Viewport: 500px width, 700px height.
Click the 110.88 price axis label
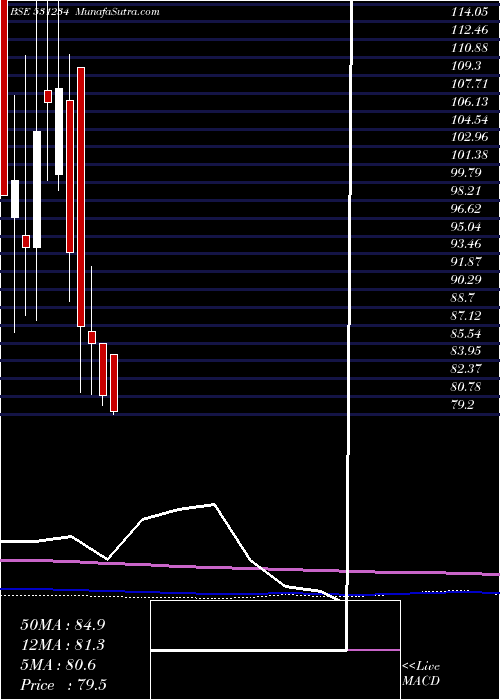pyautogui.click(x=470, y=48)
